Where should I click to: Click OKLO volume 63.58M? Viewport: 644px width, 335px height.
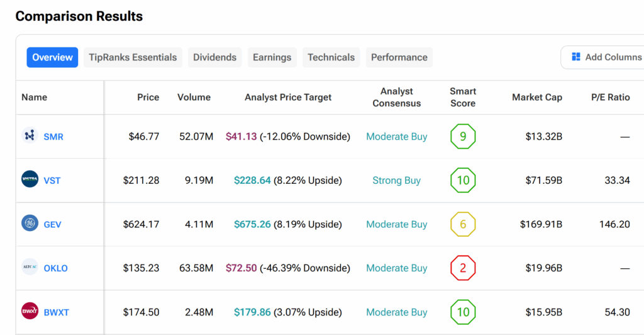click(196, 268)
